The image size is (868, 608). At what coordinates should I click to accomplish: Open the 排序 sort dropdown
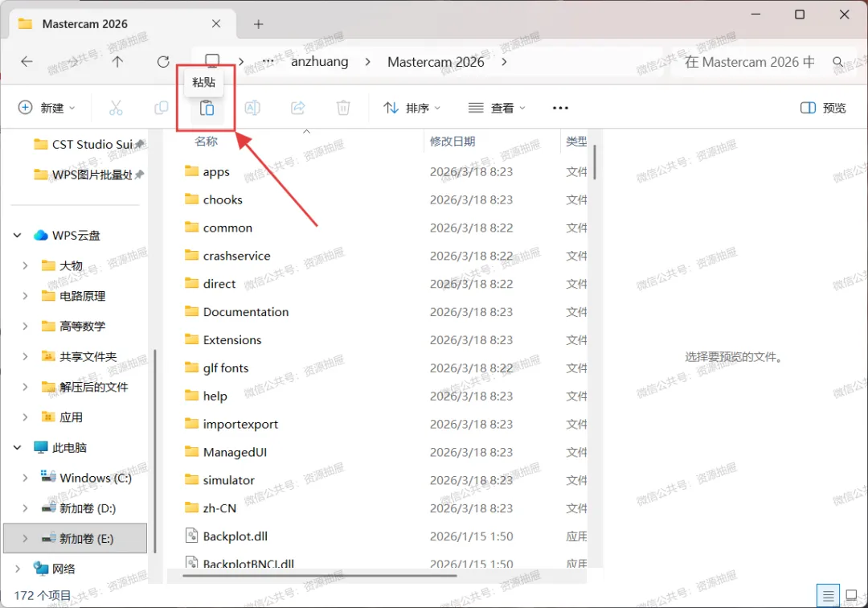(x=411, y=108)
